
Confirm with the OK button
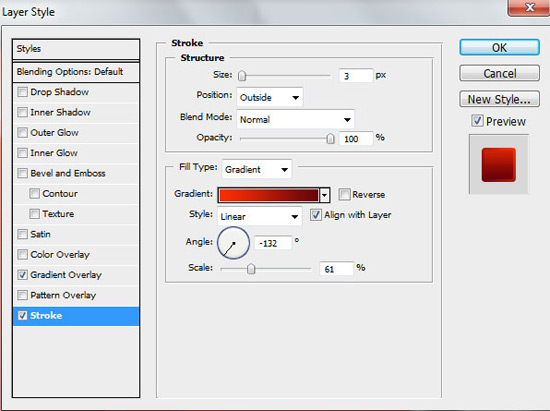(x=499, y=47)
